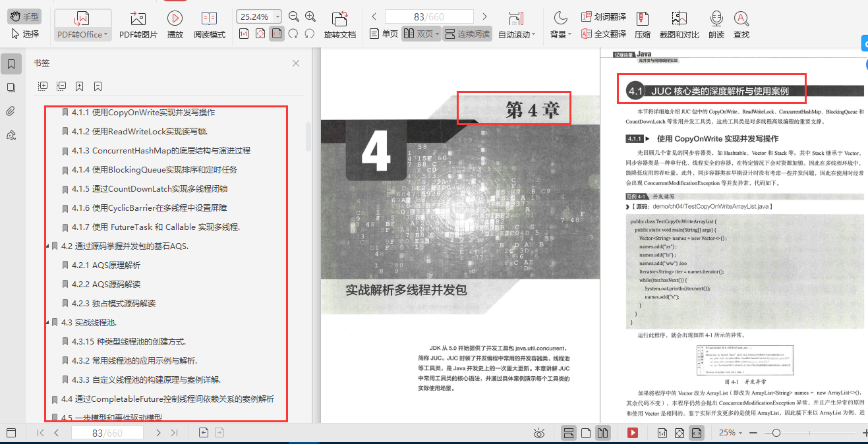The image size is (868, 444).
Task: Collapse the 4.2 bookmark section arrow
Action: 47,246
